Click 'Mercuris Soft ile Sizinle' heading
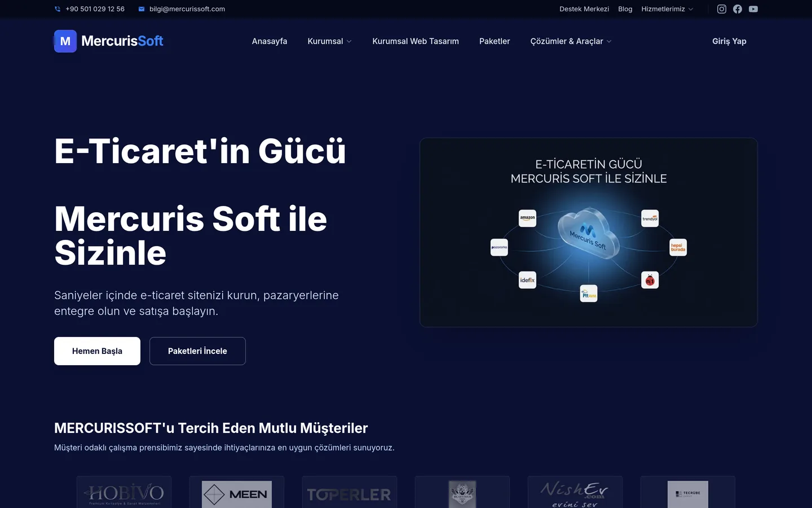This screenshot has height=508, width=812. (x=191, y=235)
